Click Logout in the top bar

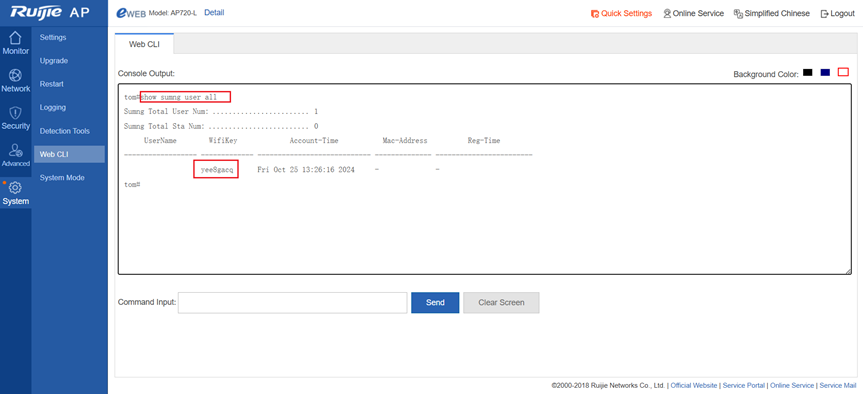coord(837,13)
